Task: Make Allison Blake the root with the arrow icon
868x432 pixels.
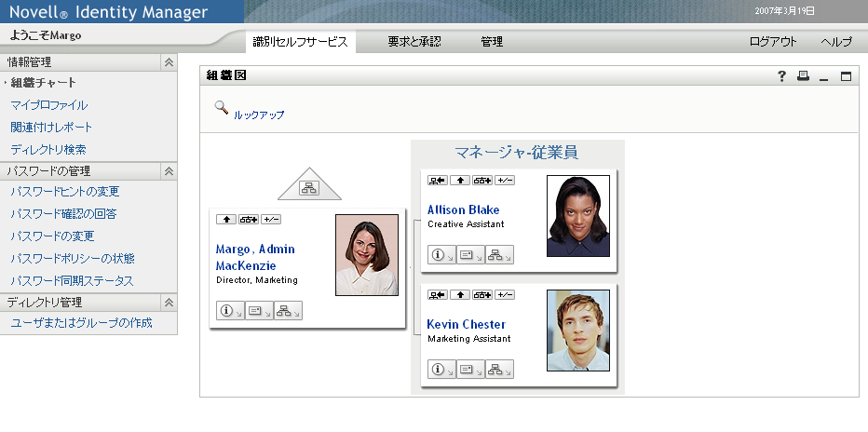Action: pyautogui.click(x=438, y=181)
